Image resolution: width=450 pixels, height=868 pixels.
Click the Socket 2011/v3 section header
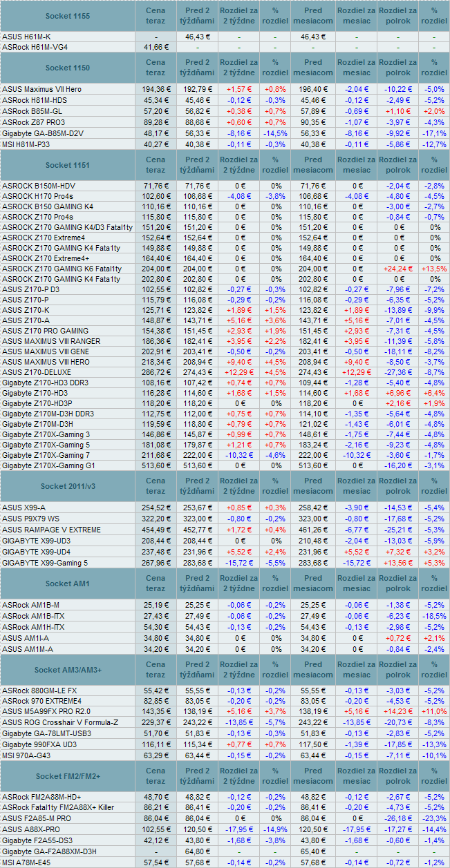(67, 486)
